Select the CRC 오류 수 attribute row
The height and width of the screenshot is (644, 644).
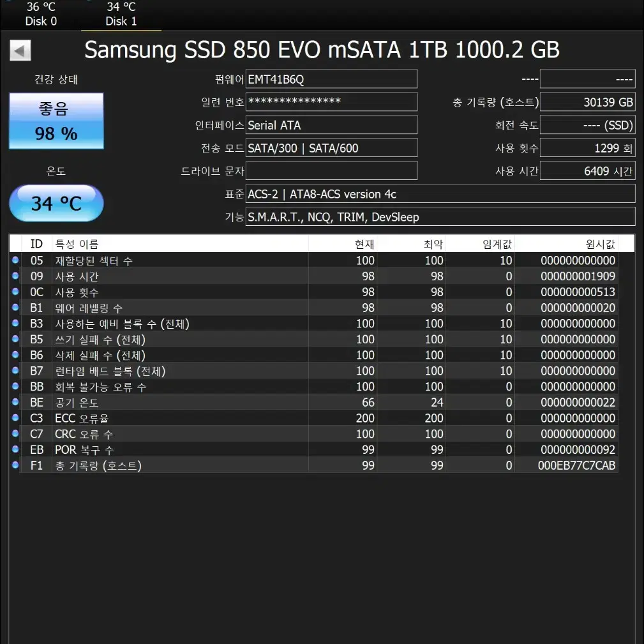pyautogui.click(x=314, y=434)
